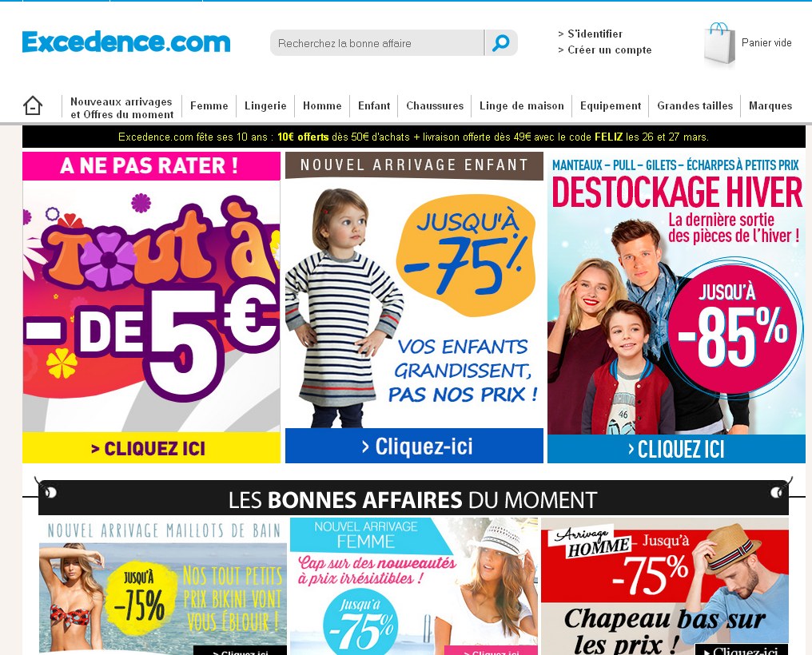Open Nouvel arrivage maillots de bain banner
812x655 pixels.
(162, 586)
